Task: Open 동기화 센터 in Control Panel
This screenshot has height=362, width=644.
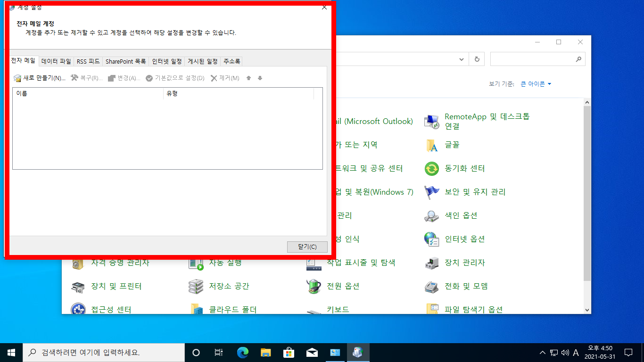Action: pyautogui.click(x=455, y=169)
